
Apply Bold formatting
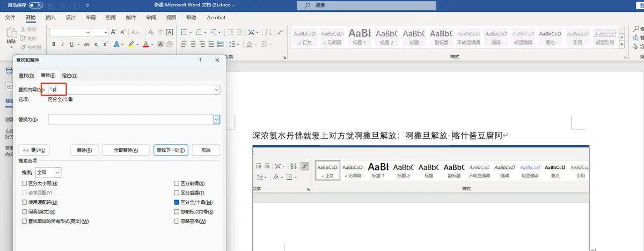click(x=54, y=44)
